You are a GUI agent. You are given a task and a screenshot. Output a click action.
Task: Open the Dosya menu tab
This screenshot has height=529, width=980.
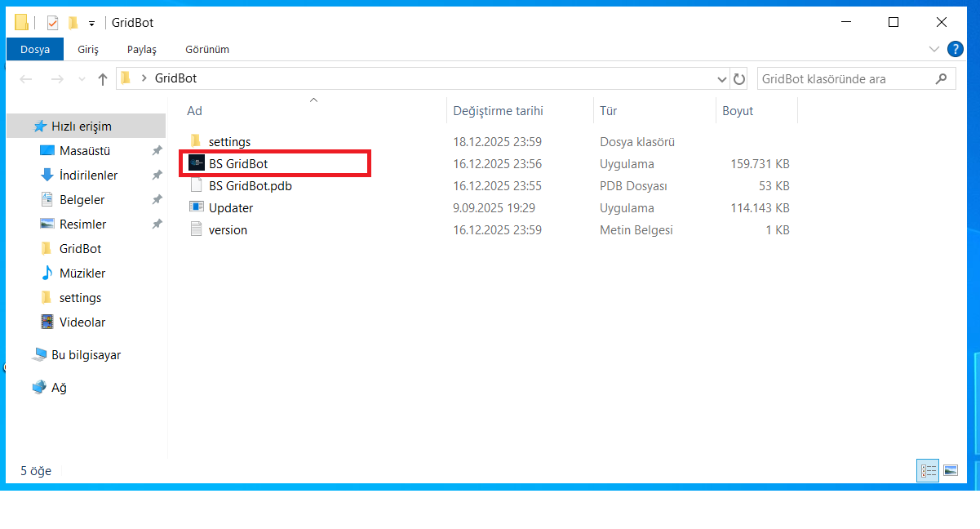tap(35, 50)
